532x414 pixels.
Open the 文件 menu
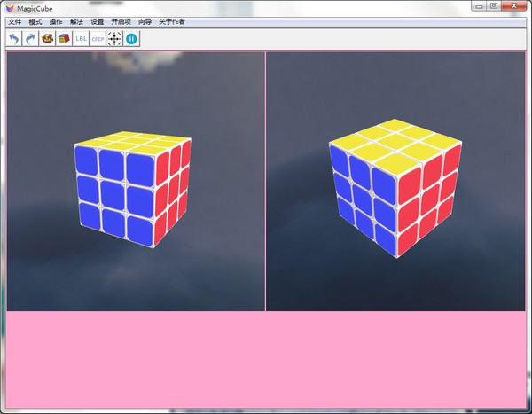coord(14,21)
